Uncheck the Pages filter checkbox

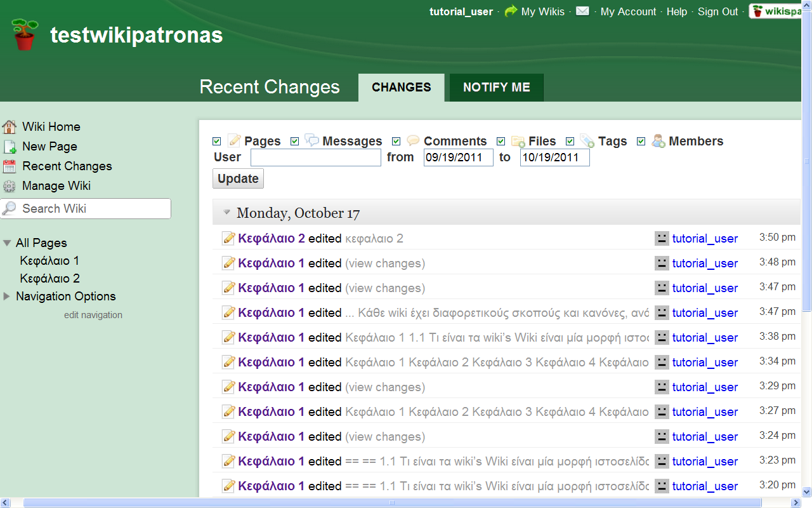217,141
